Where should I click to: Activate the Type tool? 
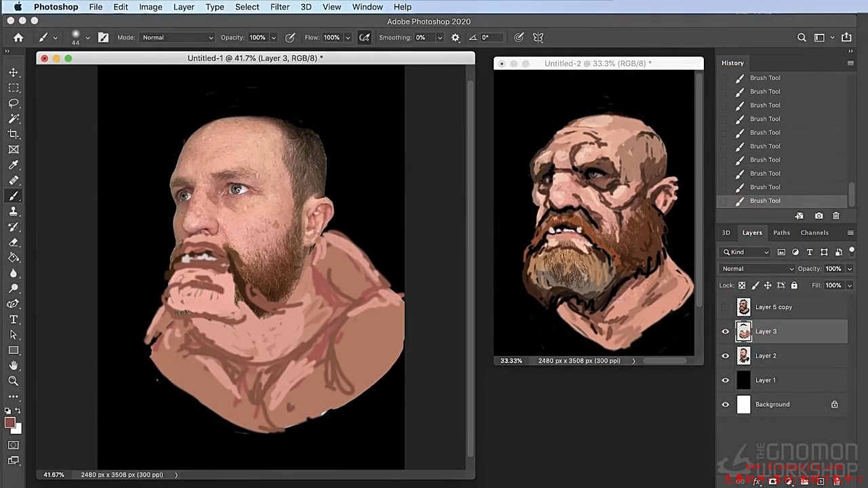tap(14, 319)
